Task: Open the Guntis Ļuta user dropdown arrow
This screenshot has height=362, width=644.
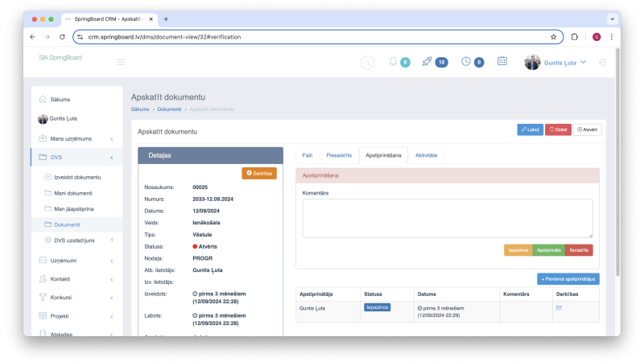Action: point(583,63)
